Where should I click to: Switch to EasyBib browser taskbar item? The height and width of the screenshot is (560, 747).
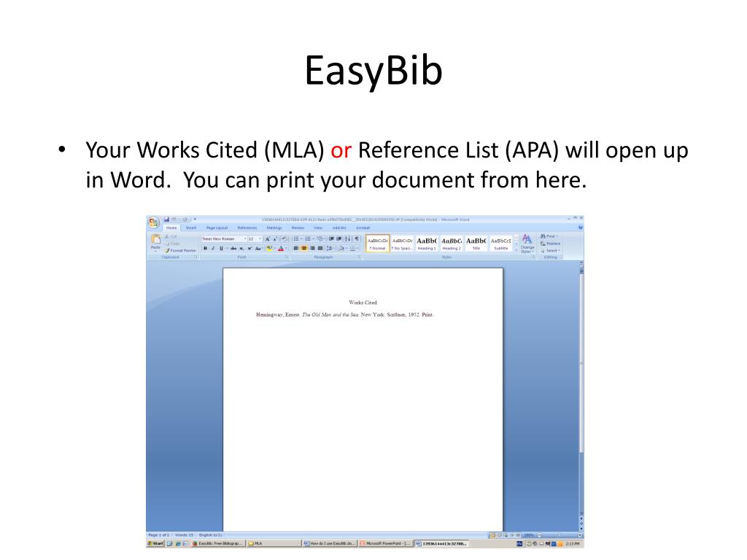218,543
